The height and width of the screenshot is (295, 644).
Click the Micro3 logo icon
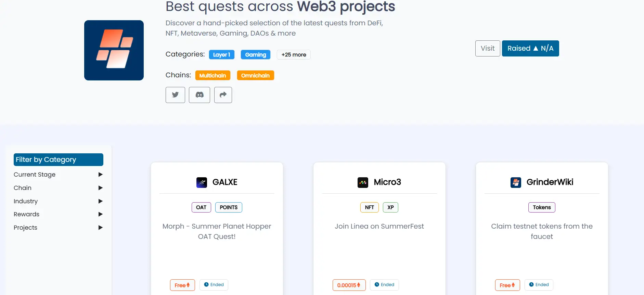(363, 182)
